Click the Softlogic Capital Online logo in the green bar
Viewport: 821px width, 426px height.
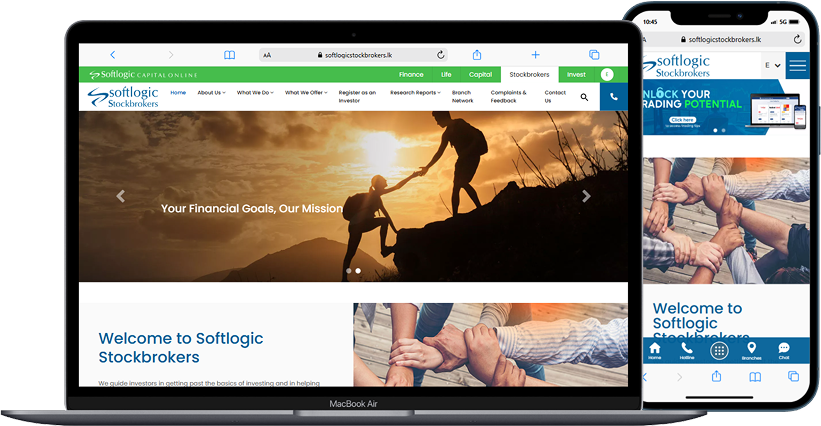click(143, 74)
